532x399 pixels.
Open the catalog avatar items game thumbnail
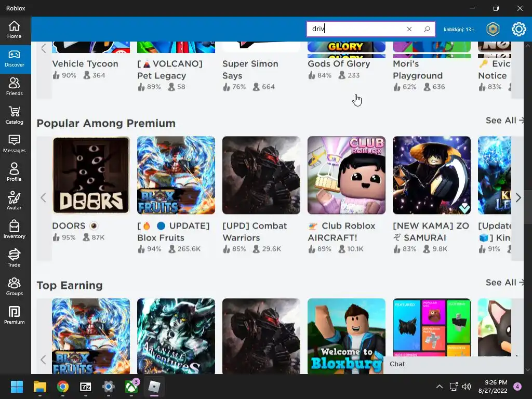click(x=432, y=327)
